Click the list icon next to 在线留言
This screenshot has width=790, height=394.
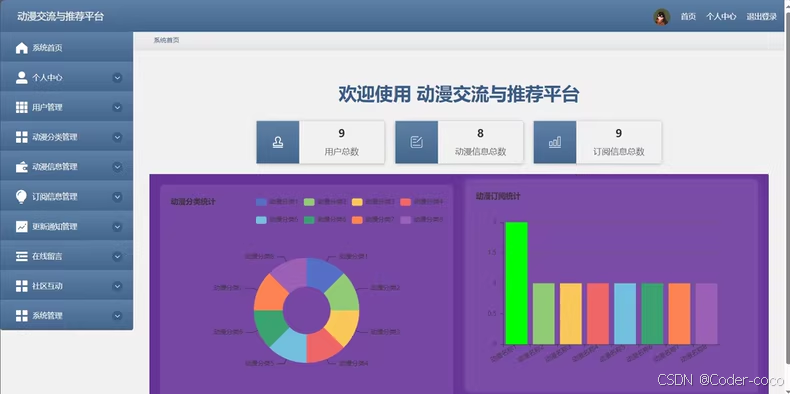pos(22,256)
